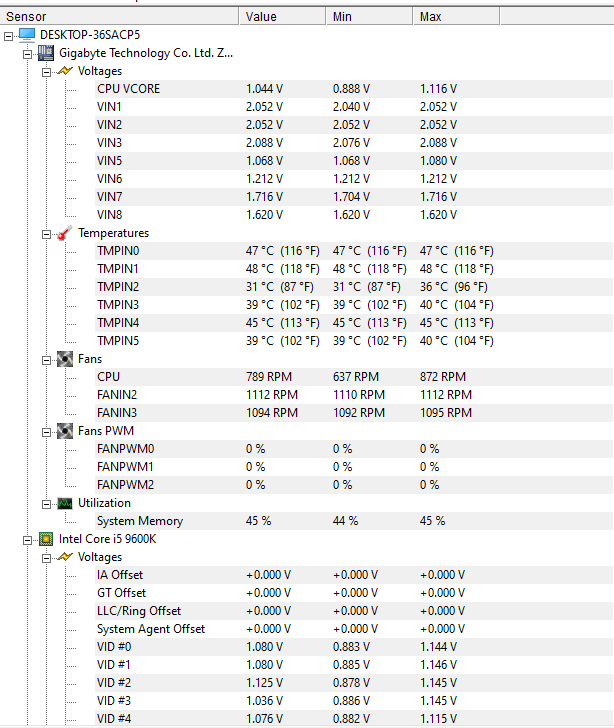This screenshot has height=728, width=614.
Task: Select the IA Offset voltage row
Action: coord(354,575)
